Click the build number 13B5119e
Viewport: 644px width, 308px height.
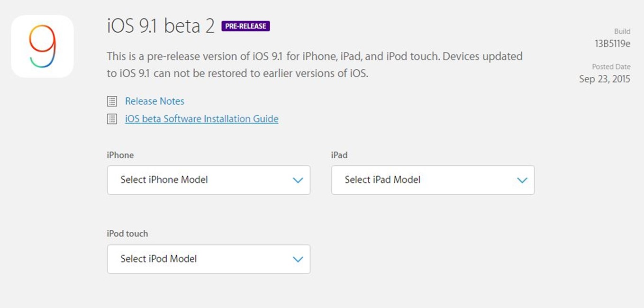(612, 44)
